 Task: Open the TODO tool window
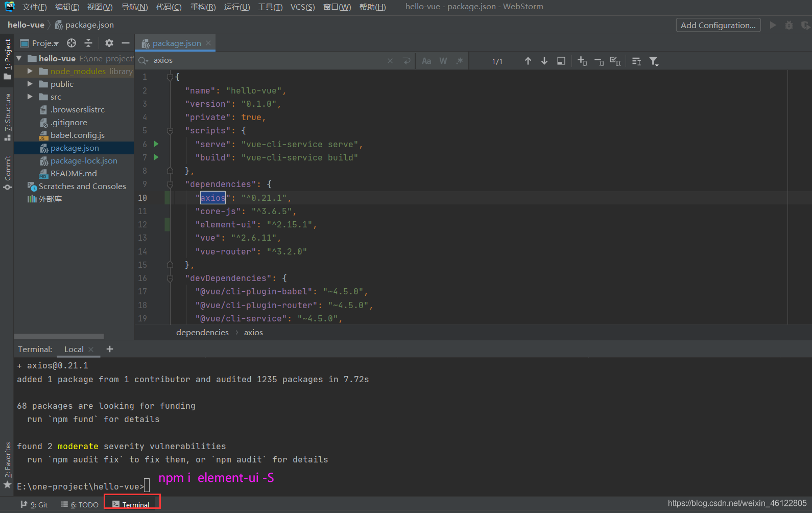(x=80, y=504)
